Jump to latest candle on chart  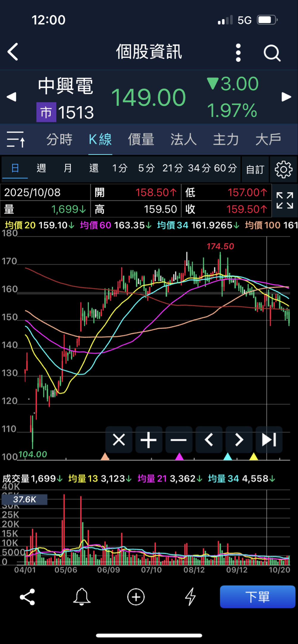click(x=269, y=440)
